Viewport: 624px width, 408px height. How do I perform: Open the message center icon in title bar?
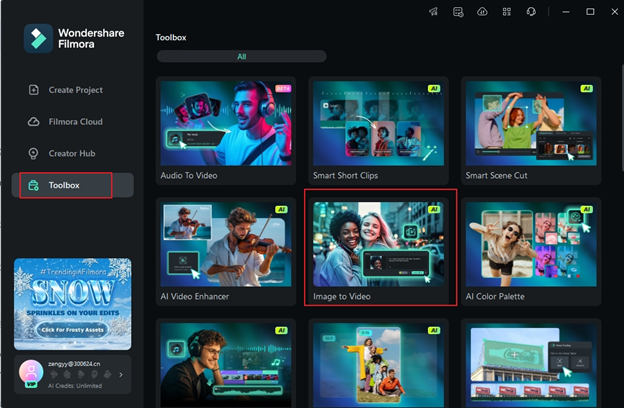(x=458, y=12)
